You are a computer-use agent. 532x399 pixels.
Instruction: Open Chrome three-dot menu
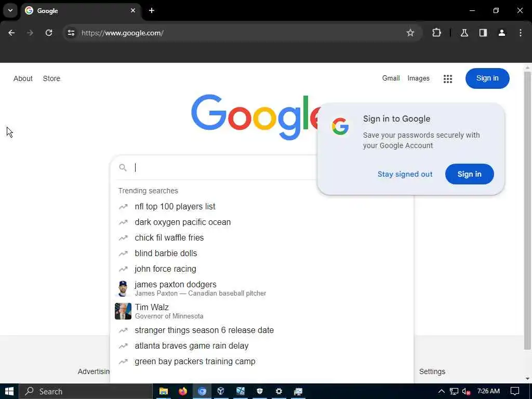(x=521, y=33)
